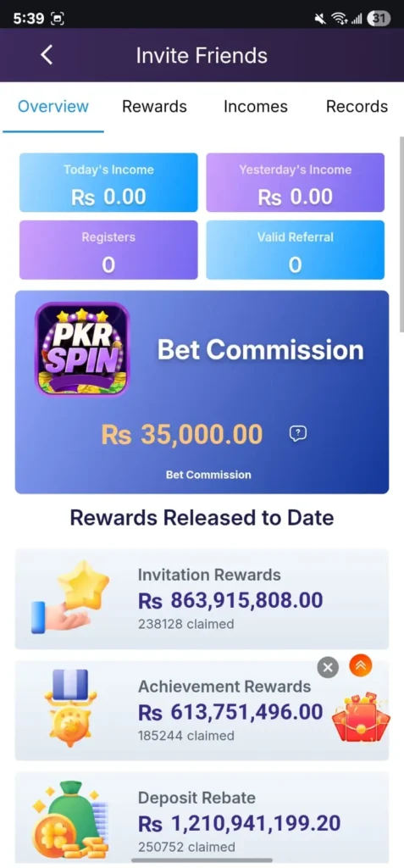Viewport: 404px width, 868px height.
Task: Open the Bet Commission help question icon
Action: [x=298, y=434]
